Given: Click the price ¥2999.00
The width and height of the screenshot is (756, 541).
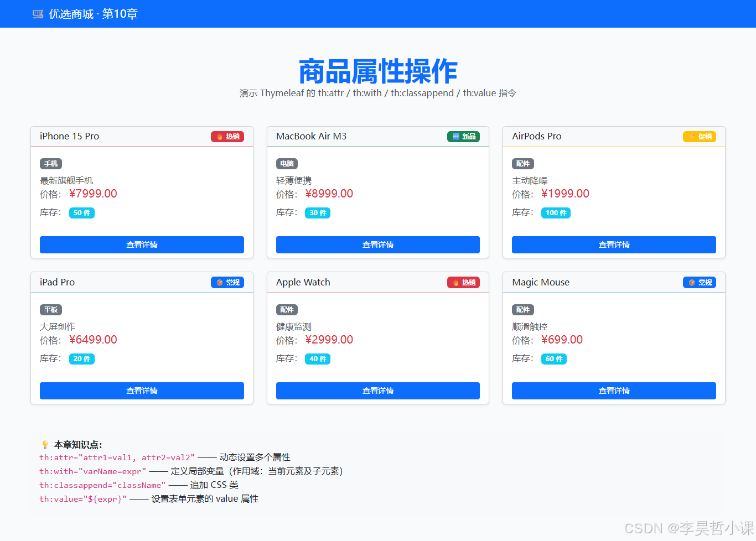Looking at the screenshot, I should [x=329, y=340].
